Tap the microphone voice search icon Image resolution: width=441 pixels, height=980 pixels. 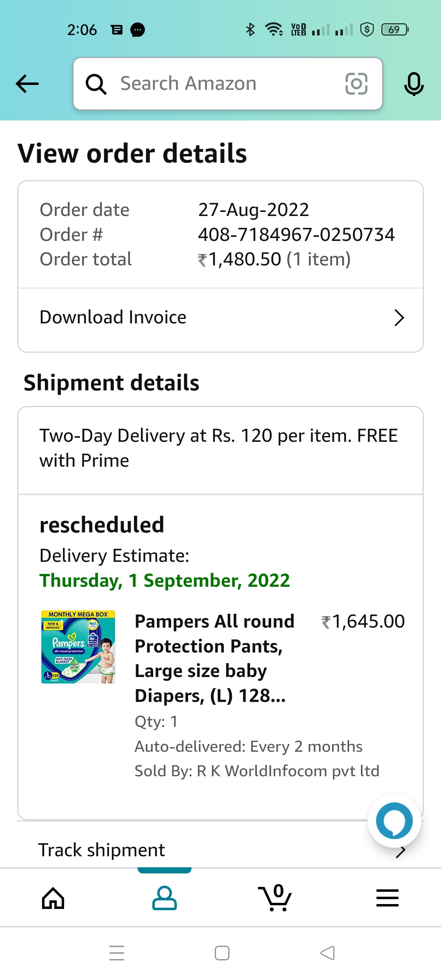414,84
